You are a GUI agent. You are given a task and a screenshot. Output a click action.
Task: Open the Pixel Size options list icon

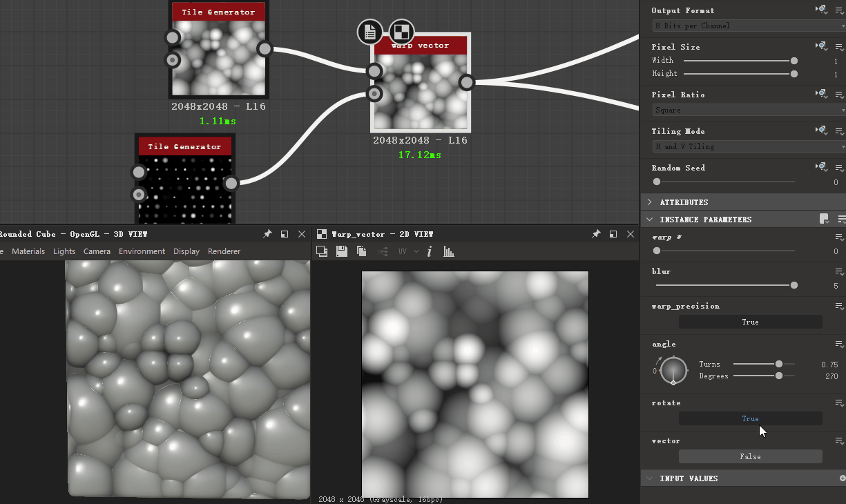coord(839,47)
